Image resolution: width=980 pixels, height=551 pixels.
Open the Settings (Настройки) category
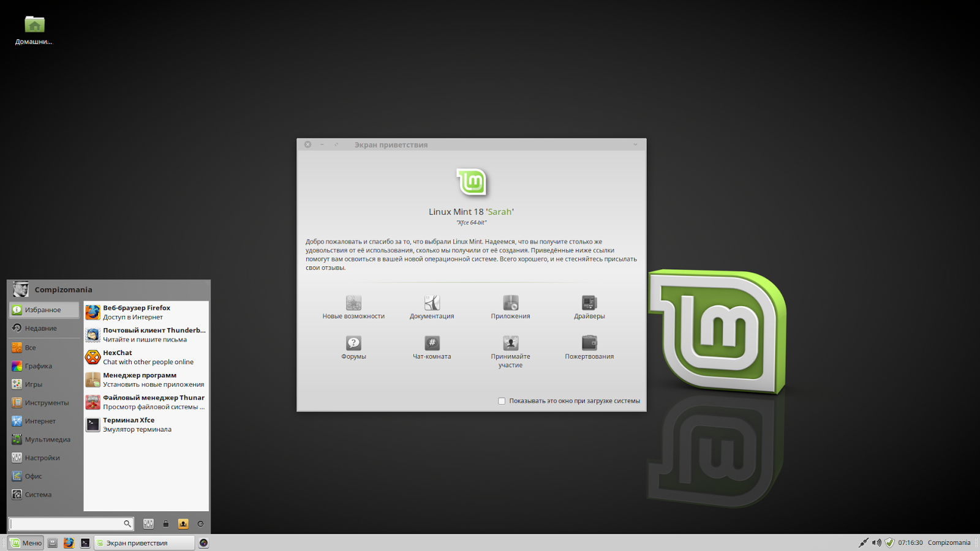(45, 458)
